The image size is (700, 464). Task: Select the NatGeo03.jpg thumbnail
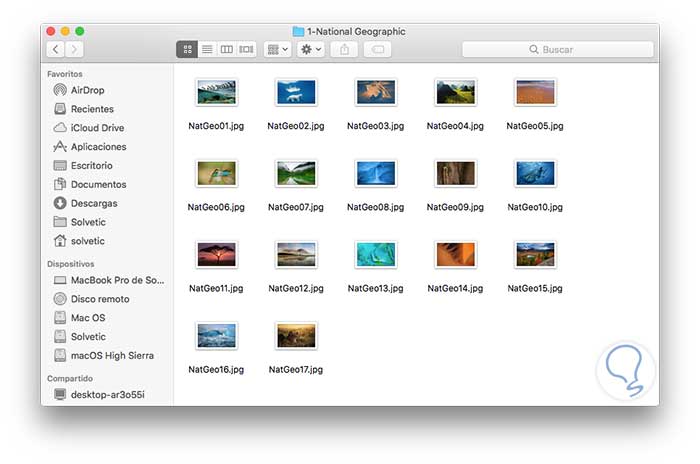[375, 92]
